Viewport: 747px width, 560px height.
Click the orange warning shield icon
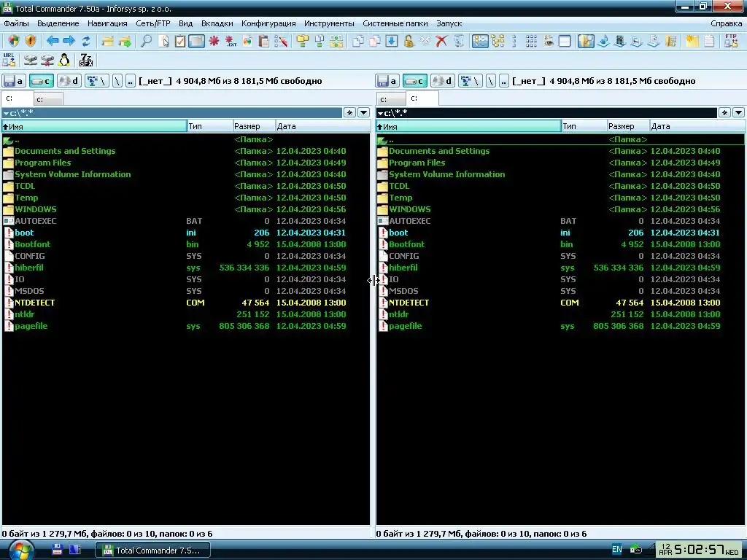point(31,41)
